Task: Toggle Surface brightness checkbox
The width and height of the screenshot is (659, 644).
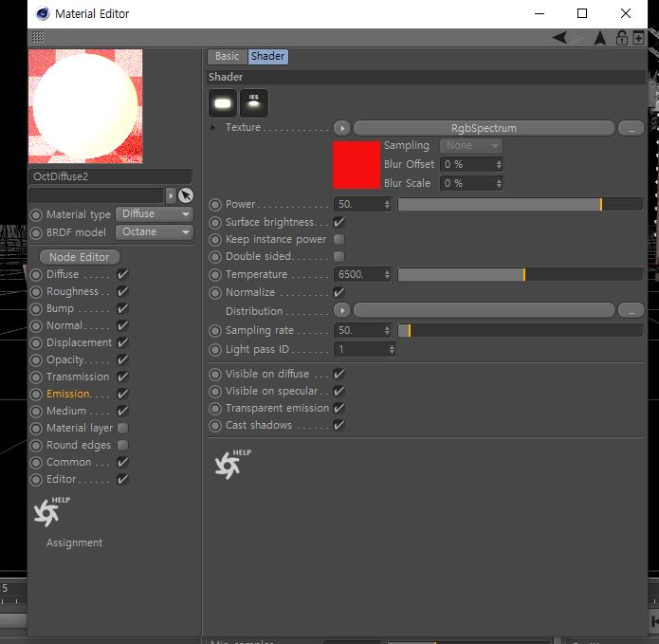Action: pos(339,222)
